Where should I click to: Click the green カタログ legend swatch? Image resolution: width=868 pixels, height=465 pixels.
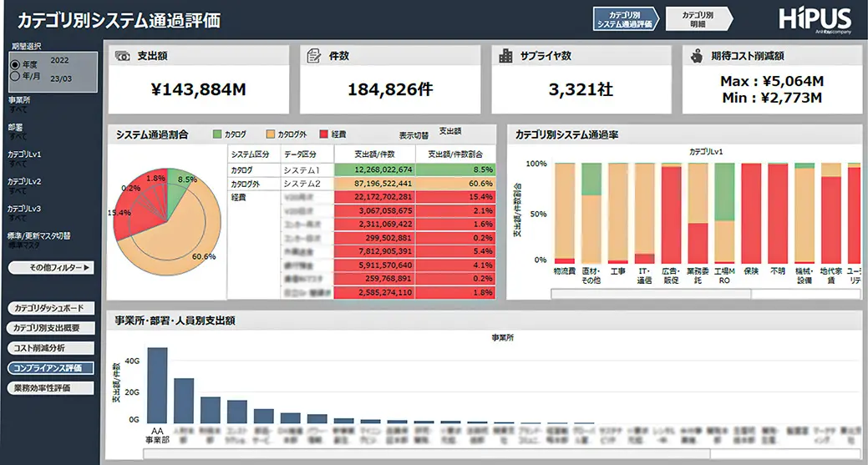(217, 134)
